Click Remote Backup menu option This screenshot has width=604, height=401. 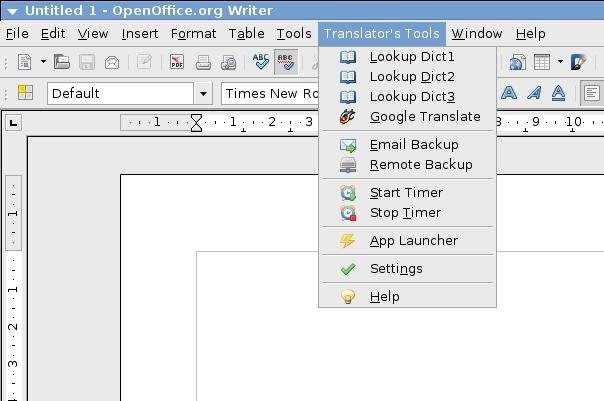point(420,164)
